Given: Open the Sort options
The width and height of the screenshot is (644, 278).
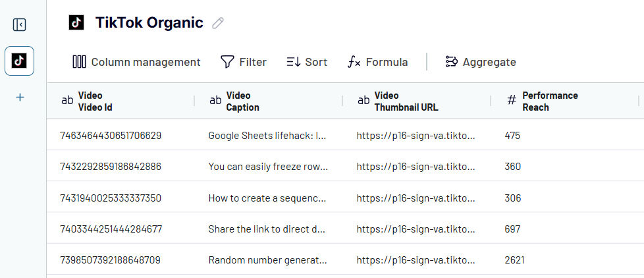Looking at the screenshot, I should [x=307, y=62].
